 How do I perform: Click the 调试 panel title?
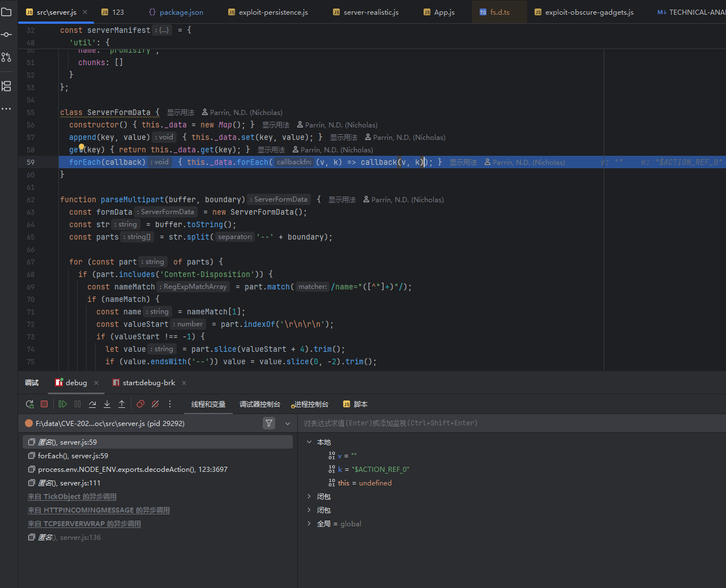point(32,383)
